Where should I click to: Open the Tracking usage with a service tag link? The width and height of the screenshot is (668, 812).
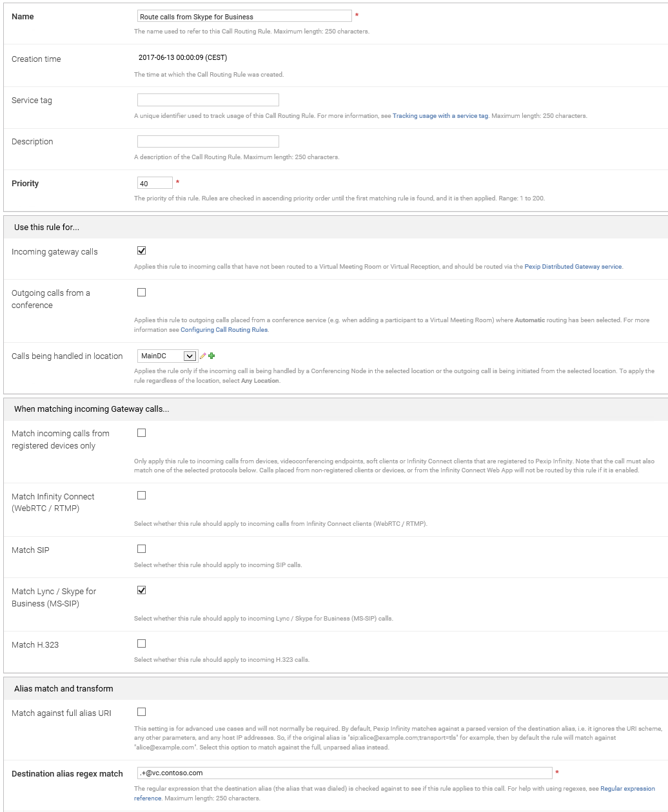[440, 116]
